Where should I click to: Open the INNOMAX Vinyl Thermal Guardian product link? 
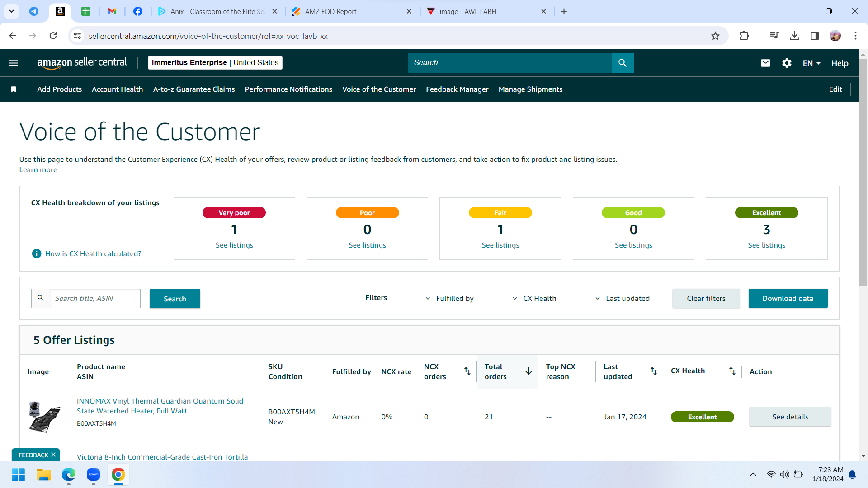click(160, 406)
